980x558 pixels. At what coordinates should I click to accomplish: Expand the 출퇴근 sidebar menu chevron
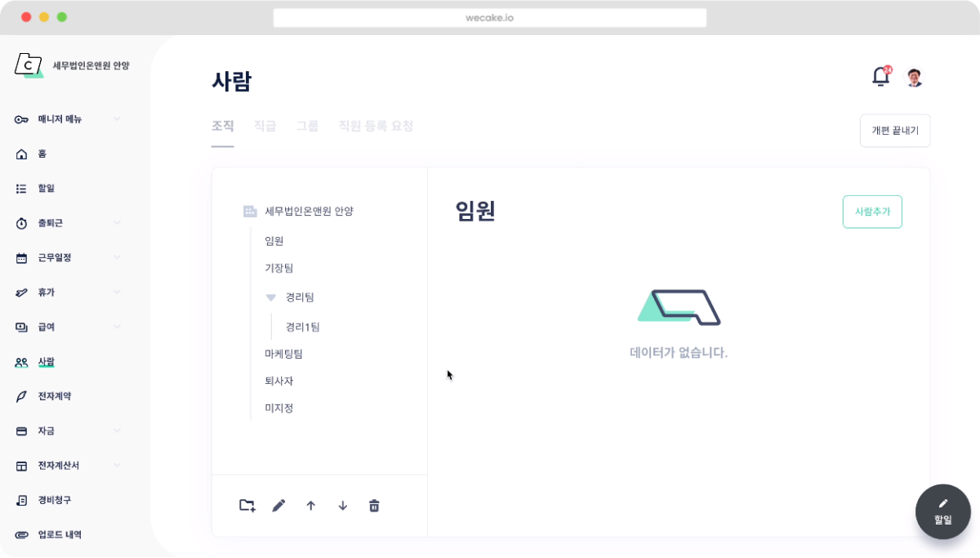[x=117, y=223]
